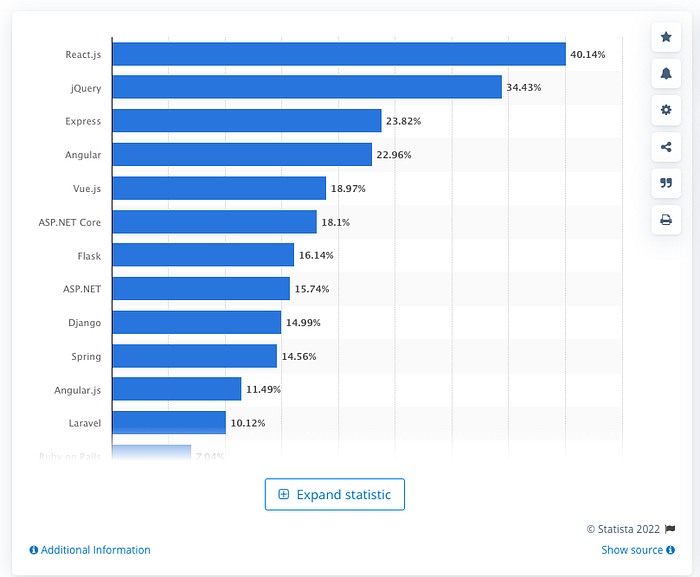Click the quotation citation icon
Screen dimensions: 700x577
666,183
